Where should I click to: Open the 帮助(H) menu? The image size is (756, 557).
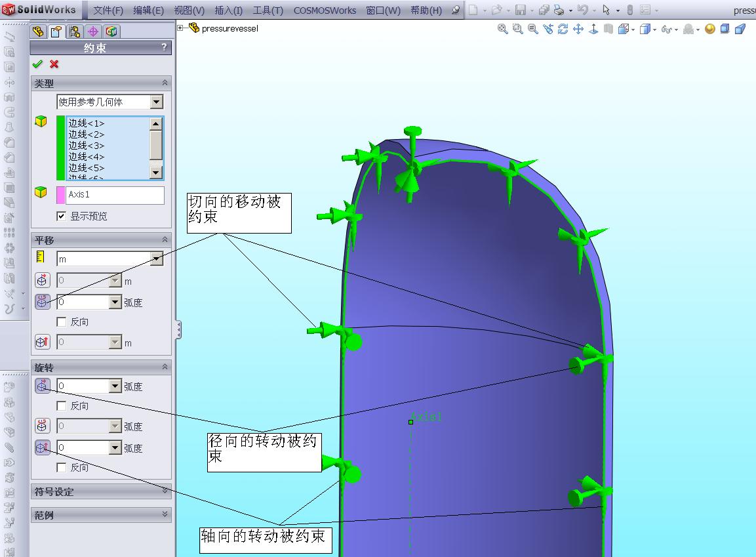point(426,10)
